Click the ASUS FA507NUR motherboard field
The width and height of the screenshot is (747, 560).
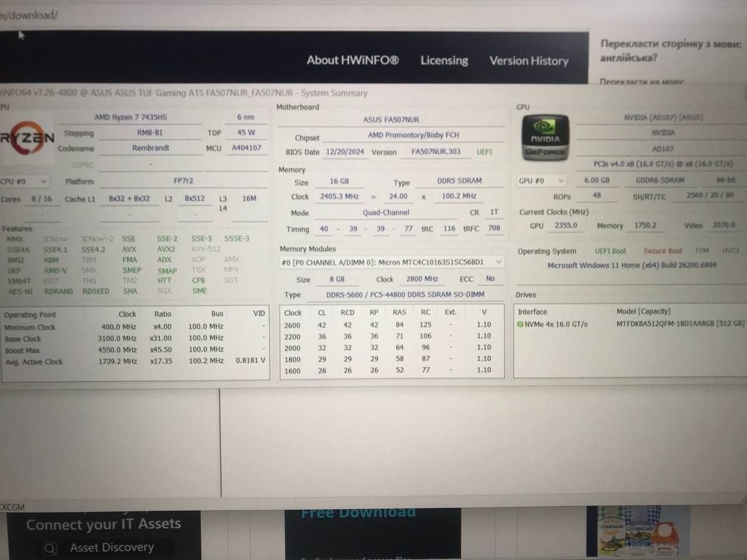(391, 119)
